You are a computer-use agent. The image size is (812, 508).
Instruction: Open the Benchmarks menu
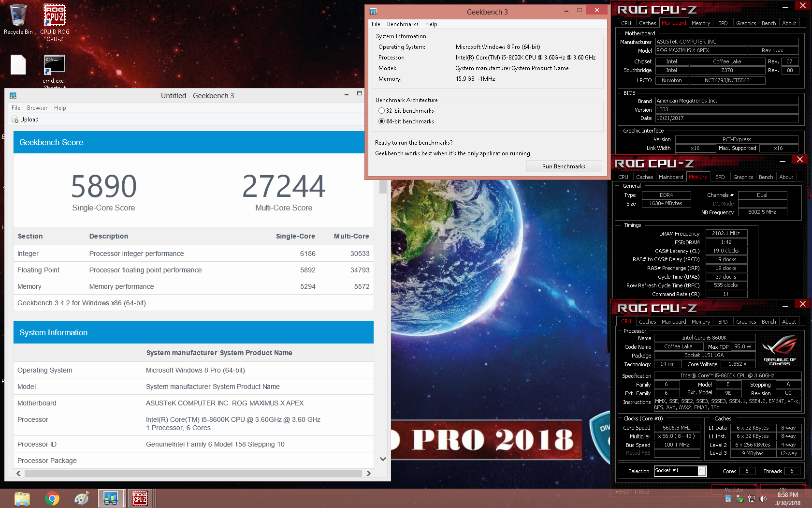403,24
